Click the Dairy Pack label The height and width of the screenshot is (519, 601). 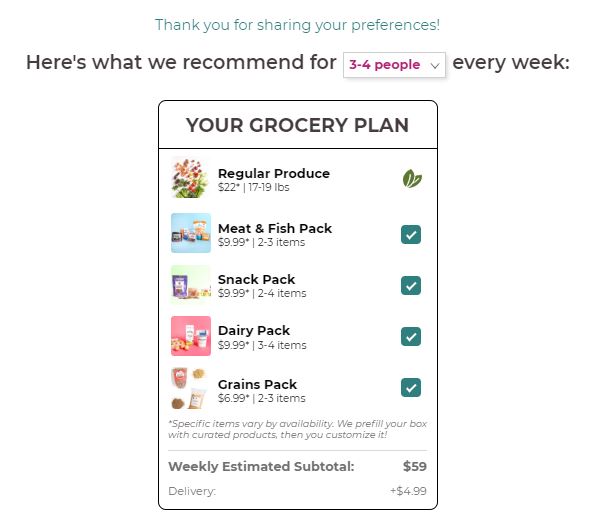[x=254, y=330]
